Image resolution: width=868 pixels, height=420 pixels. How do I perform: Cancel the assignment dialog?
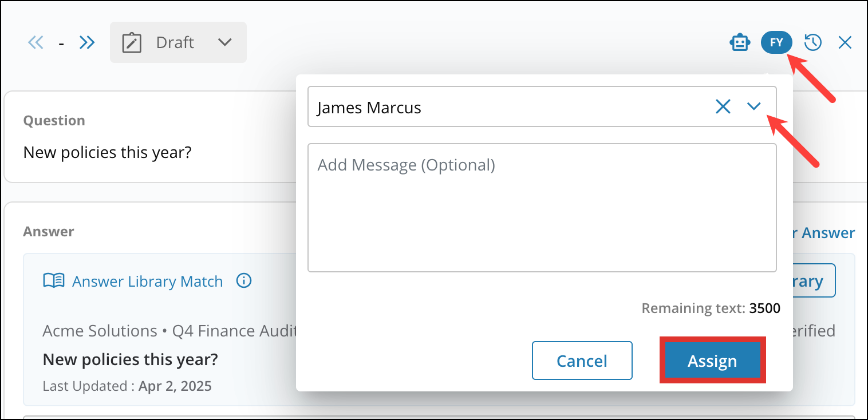point(582,360)
